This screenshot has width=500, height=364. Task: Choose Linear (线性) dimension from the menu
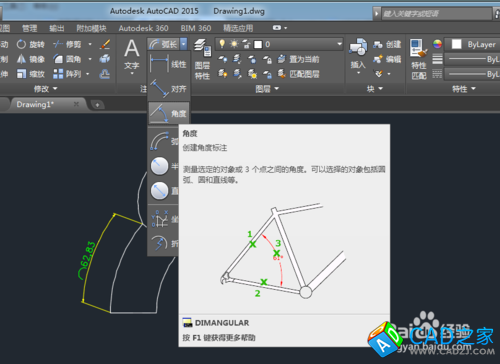[x=169, y=64]
